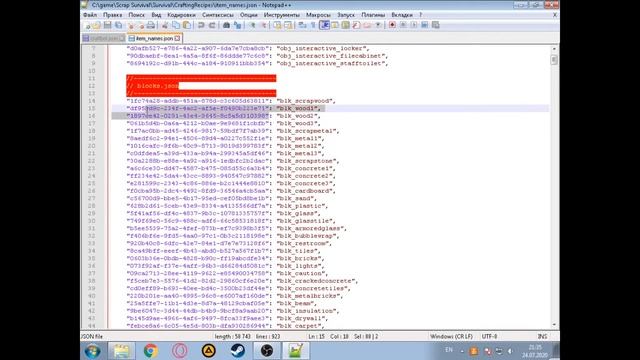Show the Document Map panel

(345, 25)
